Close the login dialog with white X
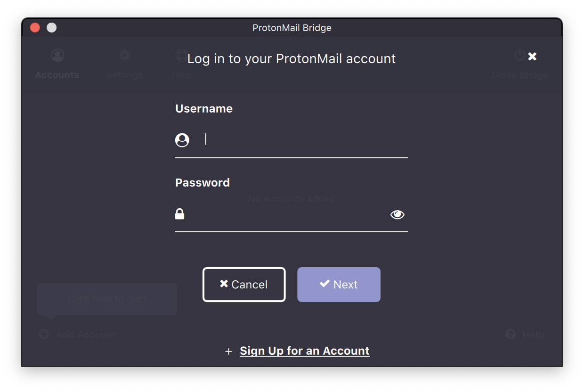Image resolution: width=584 pixels, height=392 pixels. [532, 57]
